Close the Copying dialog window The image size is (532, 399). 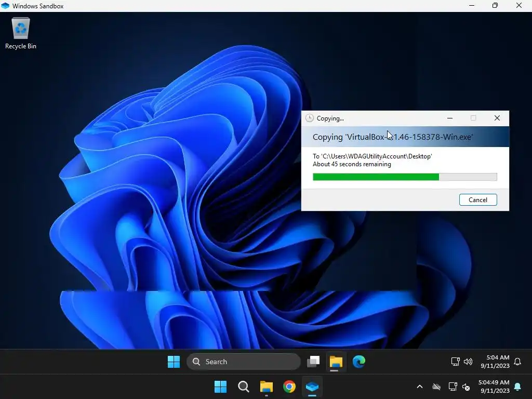[497, 118]
